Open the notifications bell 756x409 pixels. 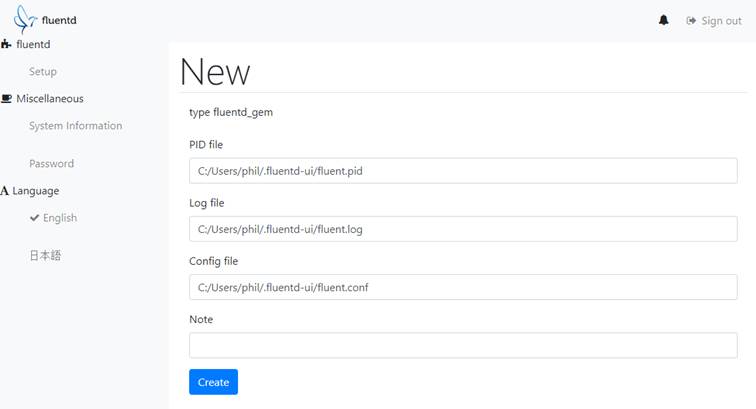(x=663, y=21)
